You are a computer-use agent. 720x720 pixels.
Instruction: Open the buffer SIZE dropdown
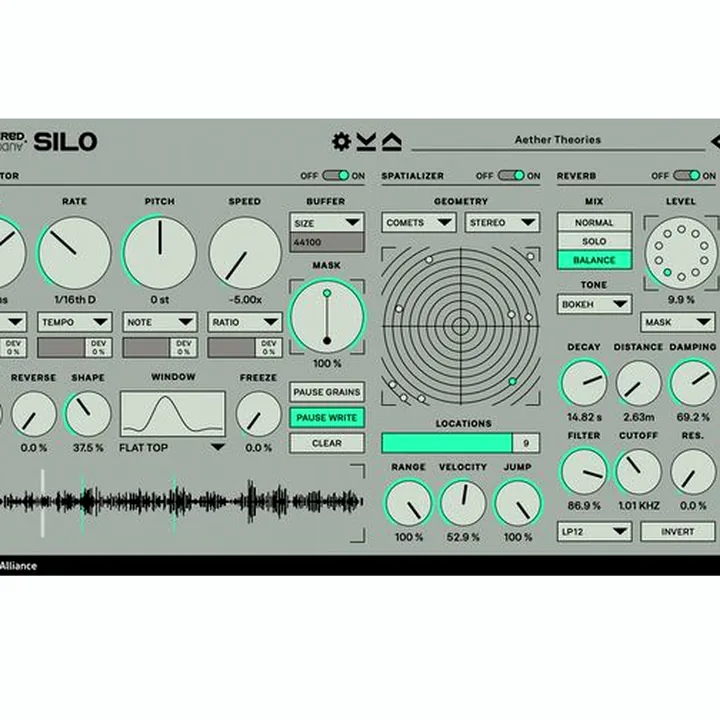tap(327, 223)
